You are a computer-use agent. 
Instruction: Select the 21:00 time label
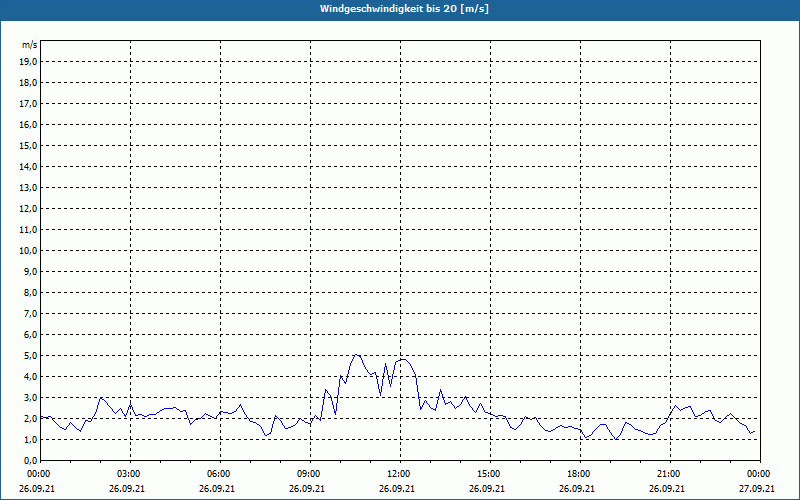670,474
